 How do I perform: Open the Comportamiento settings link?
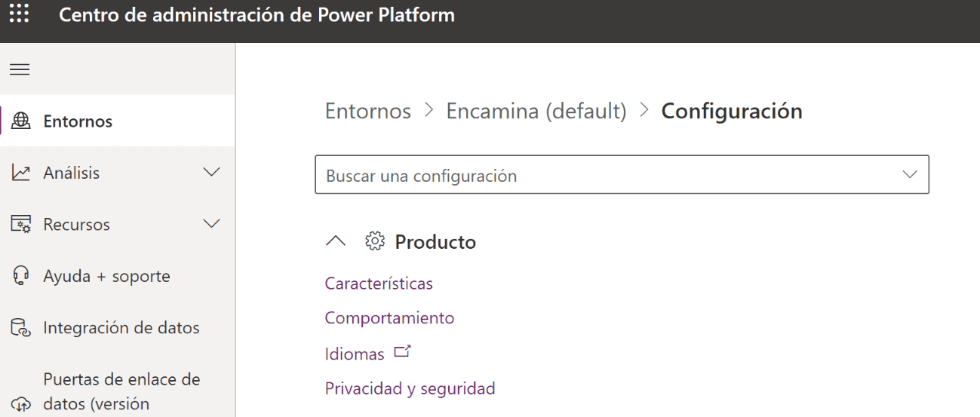click(389, 317)
